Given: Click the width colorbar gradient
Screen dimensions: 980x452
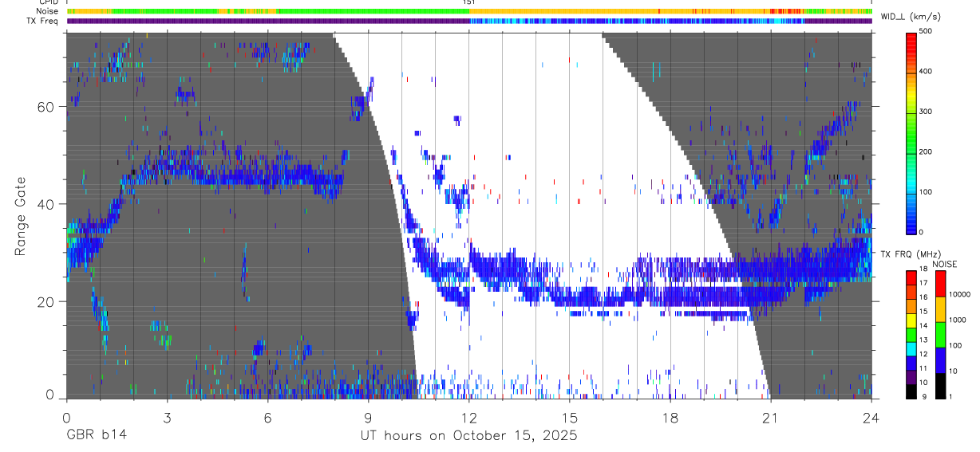Looking at the screenshot, I should click(912, 132).
